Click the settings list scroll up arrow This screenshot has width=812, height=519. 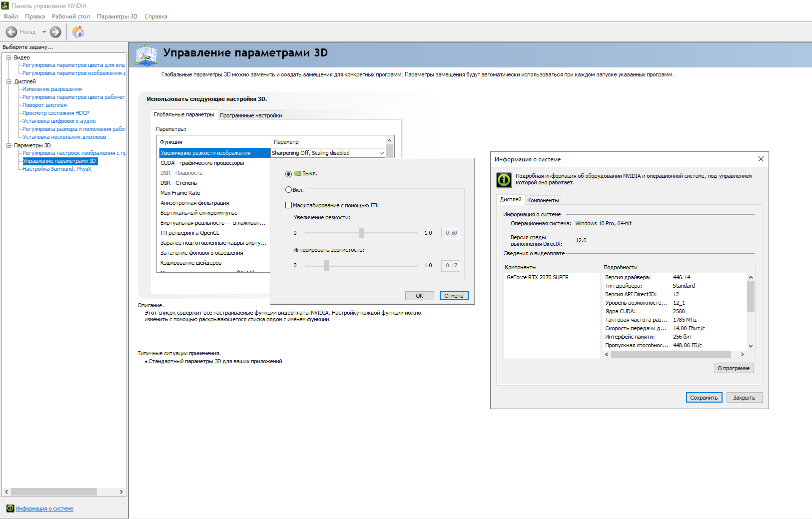[x=389, y=140]
